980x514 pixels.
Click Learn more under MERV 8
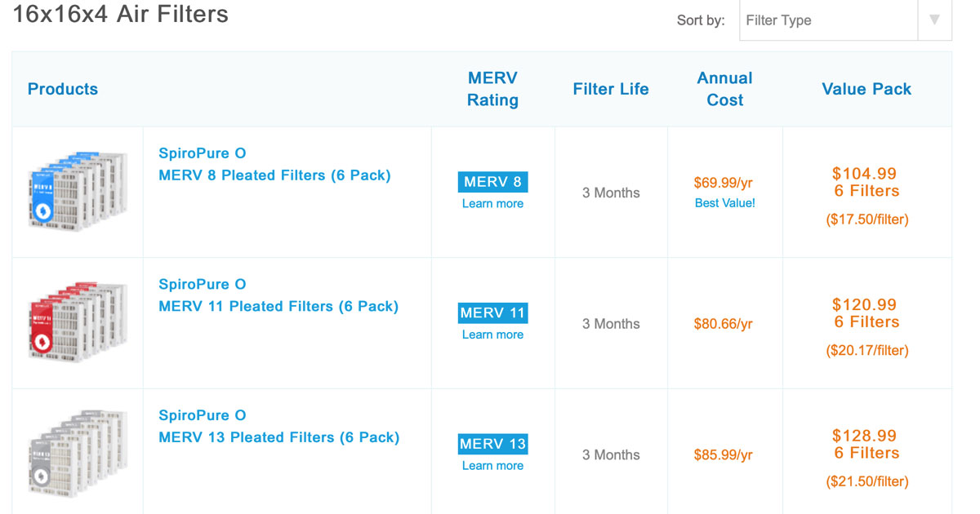click(x=492, y=204)
